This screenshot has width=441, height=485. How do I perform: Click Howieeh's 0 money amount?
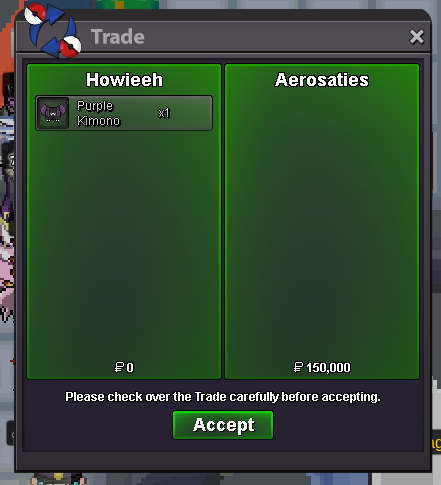[130, 368]
